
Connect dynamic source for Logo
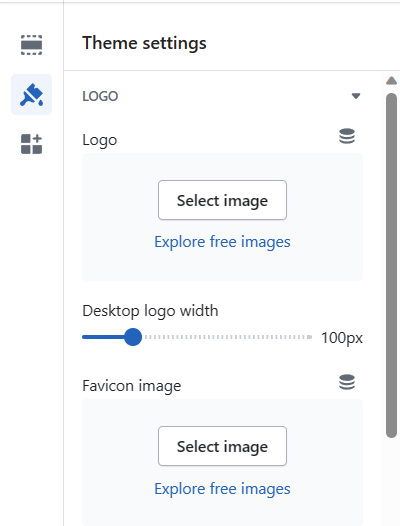[x=347, y=136]
